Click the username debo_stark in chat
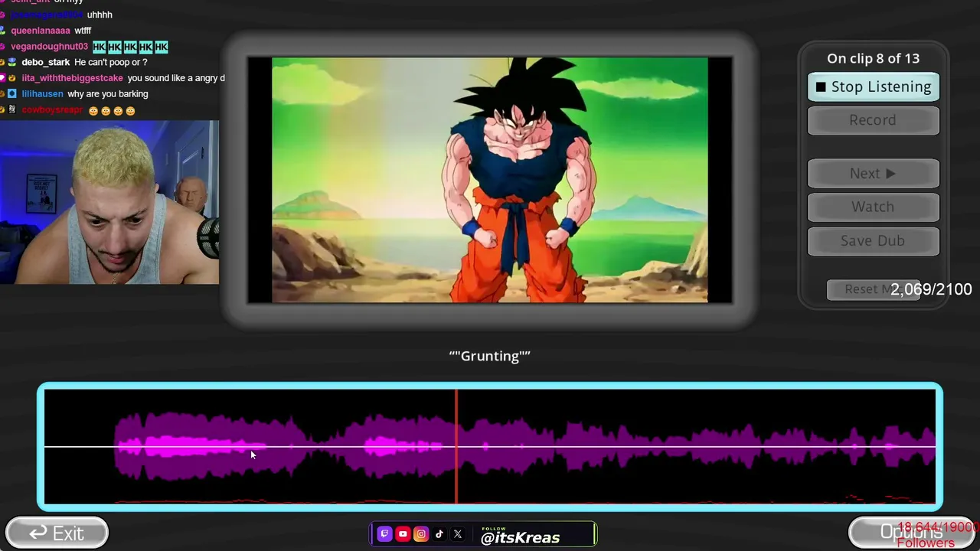Viewport: 980px width, 551px height. point(46,63)
